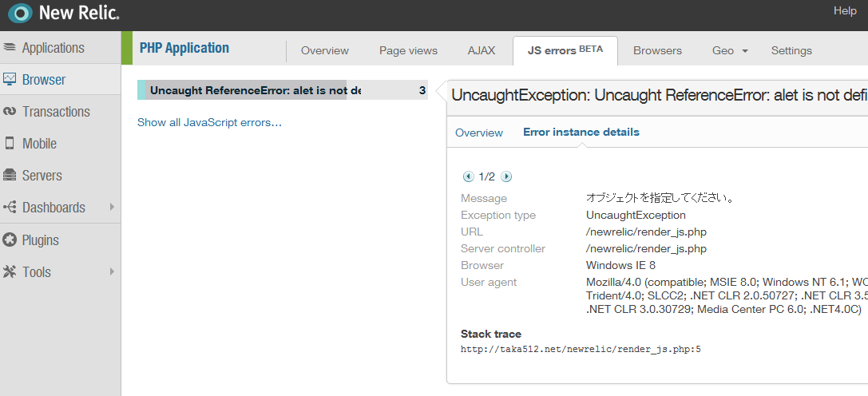
Task: Select the JS errors BETA tab
Action: click(x=565, y=49)
